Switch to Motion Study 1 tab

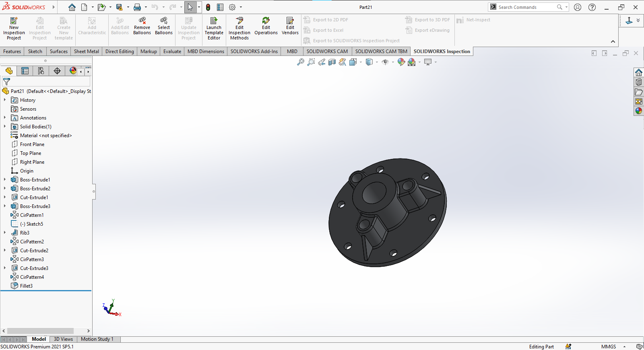point(97,339)
